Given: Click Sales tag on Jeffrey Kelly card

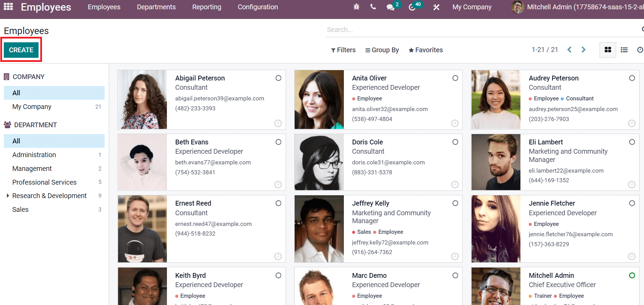Looking at the screenshot, I should coord(361,232).
